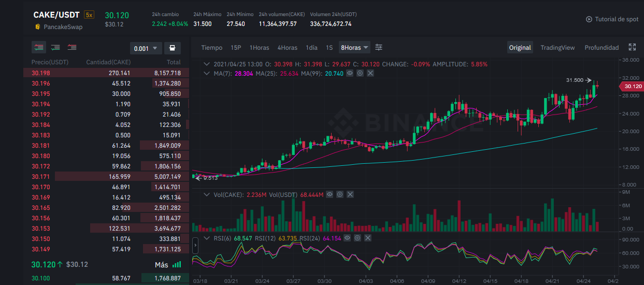The image size is (644, 285).
Task: Switch to the TradingView chart view
Action: click(557, 47)
